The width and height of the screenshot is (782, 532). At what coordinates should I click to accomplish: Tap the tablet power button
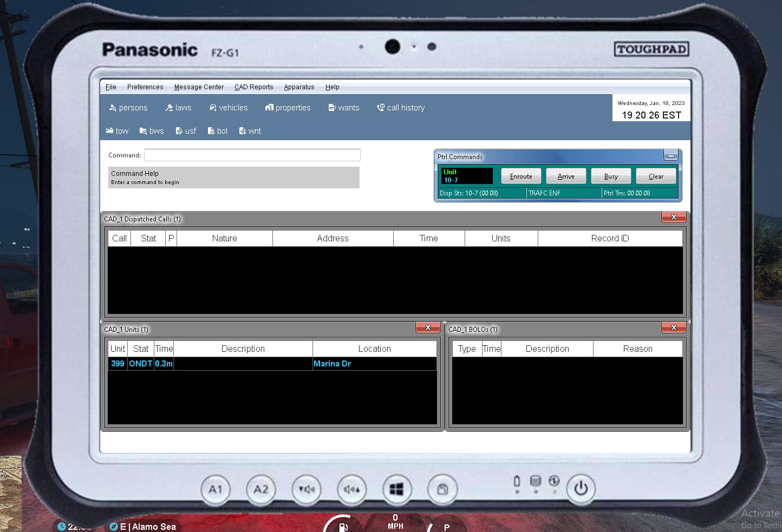[581, 488]
